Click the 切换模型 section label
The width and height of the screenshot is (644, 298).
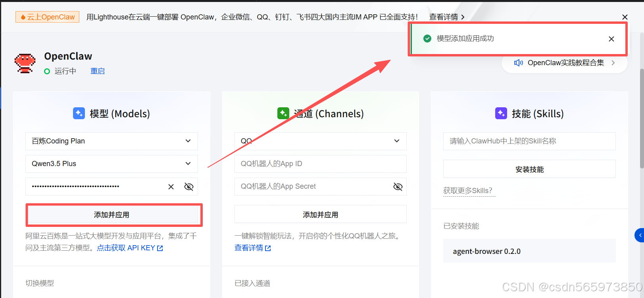[x=40, y=283]
